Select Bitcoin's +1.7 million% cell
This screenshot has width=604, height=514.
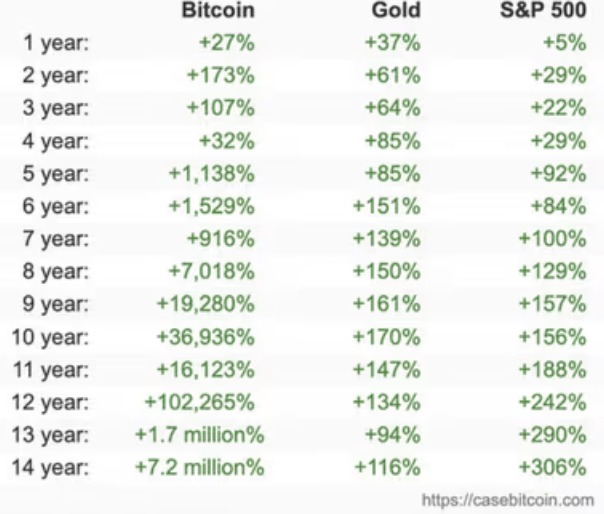pos(199,435)
